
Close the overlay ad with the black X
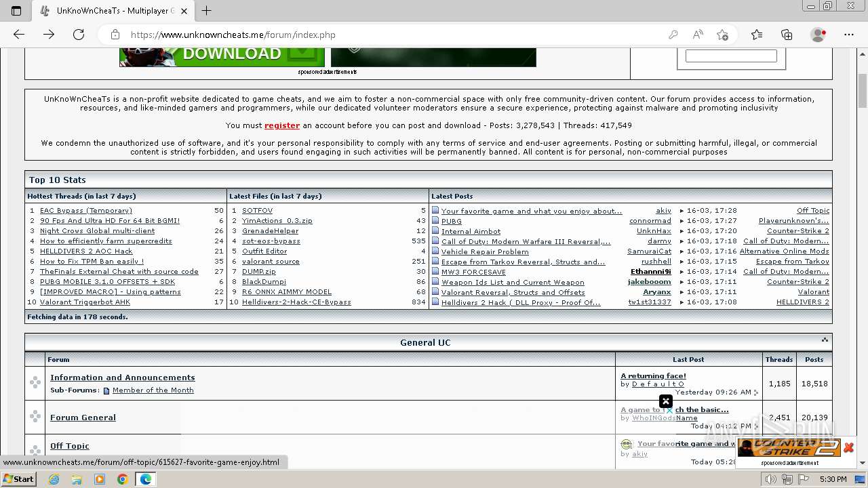pyautogui.click(x=666, y=401)
